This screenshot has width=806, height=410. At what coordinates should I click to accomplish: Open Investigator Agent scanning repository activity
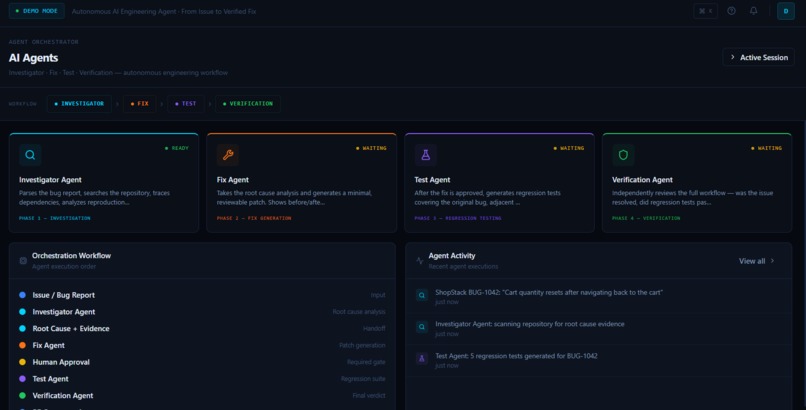(599, 328)
